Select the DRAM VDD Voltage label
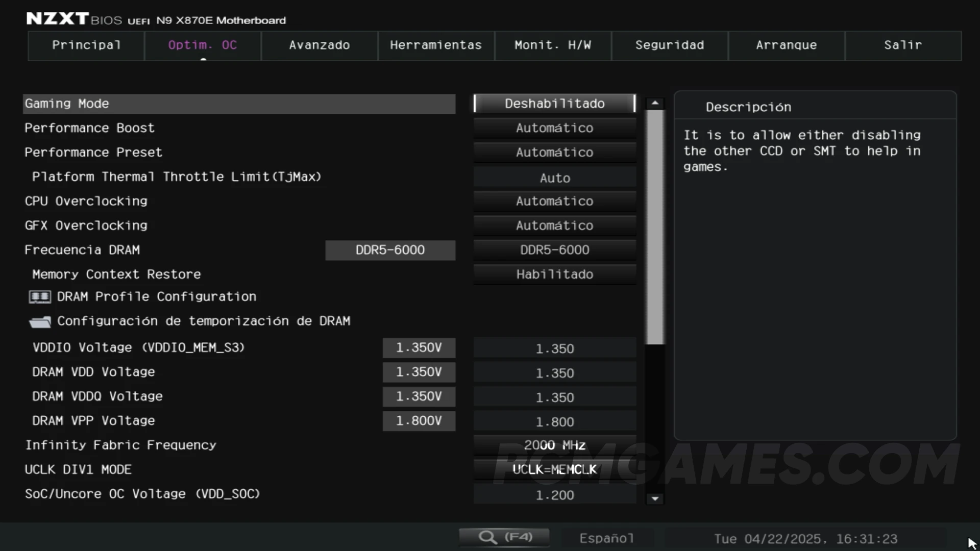Viewport: 980px width, 551px height. [93, 372]
